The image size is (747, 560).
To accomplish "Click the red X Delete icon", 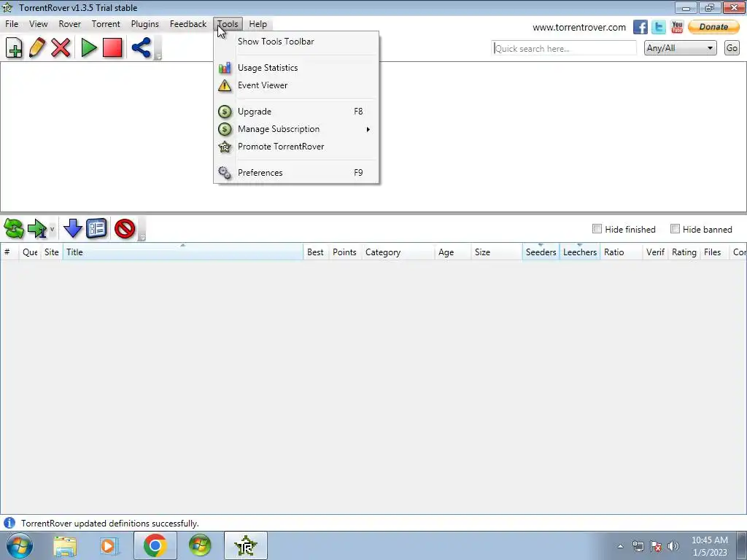I will coord(61,47).
